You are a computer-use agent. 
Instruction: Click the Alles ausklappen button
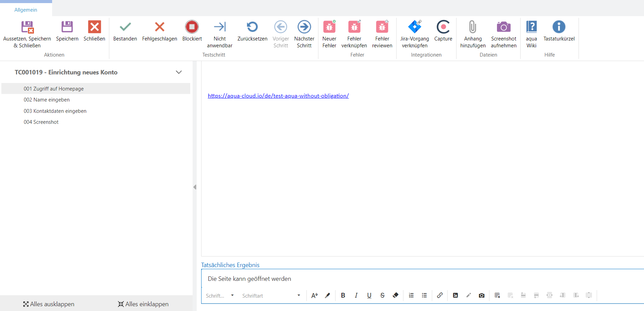49,304
